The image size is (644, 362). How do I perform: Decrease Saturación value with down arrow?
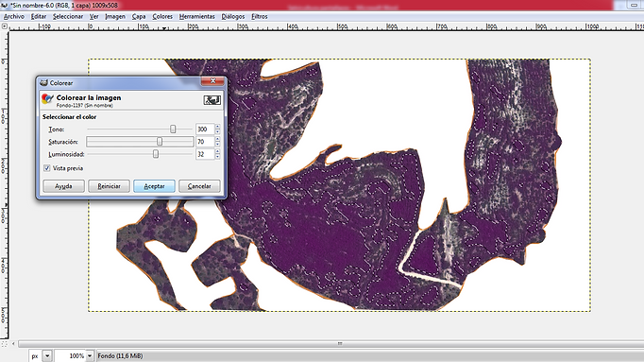[217, 145]
